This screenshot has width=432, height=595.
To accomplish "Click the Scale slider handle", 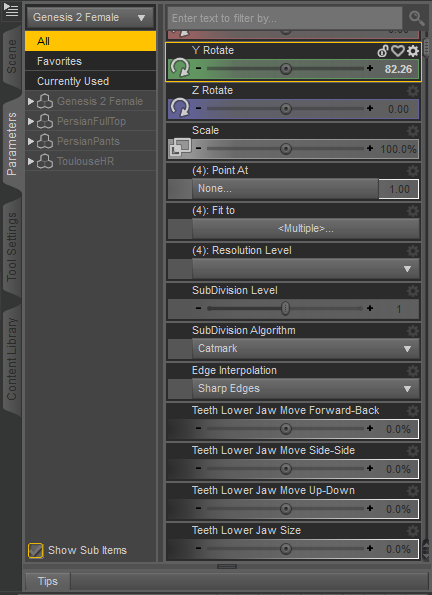I will (286, 149).
